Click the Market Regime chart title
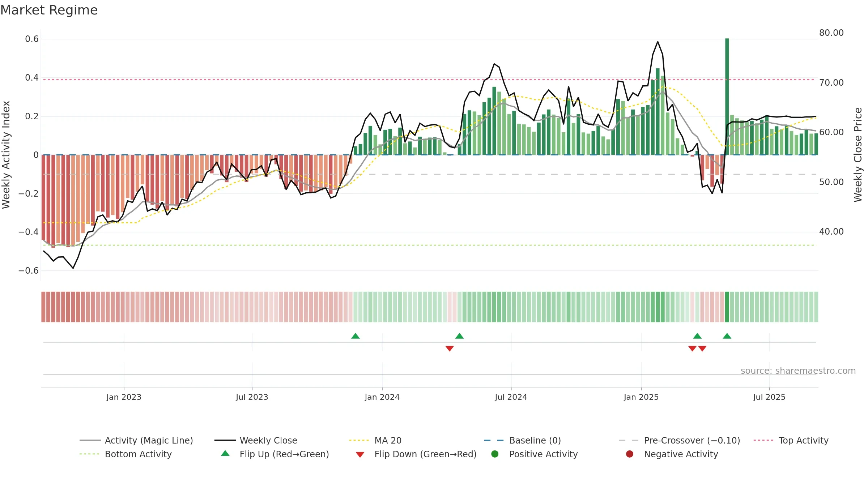Screen dimensions: 868x488 (49, 10)
